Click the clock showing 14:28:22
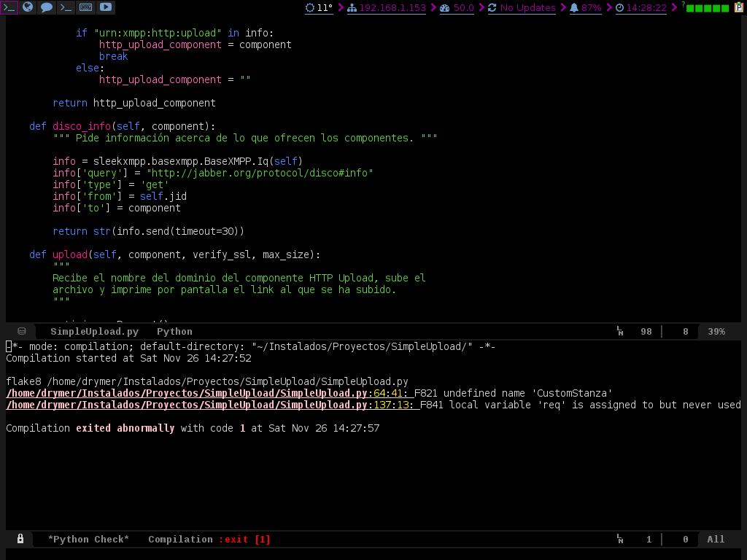Screen dimensions: 747x560 click(x=640, y=7)
